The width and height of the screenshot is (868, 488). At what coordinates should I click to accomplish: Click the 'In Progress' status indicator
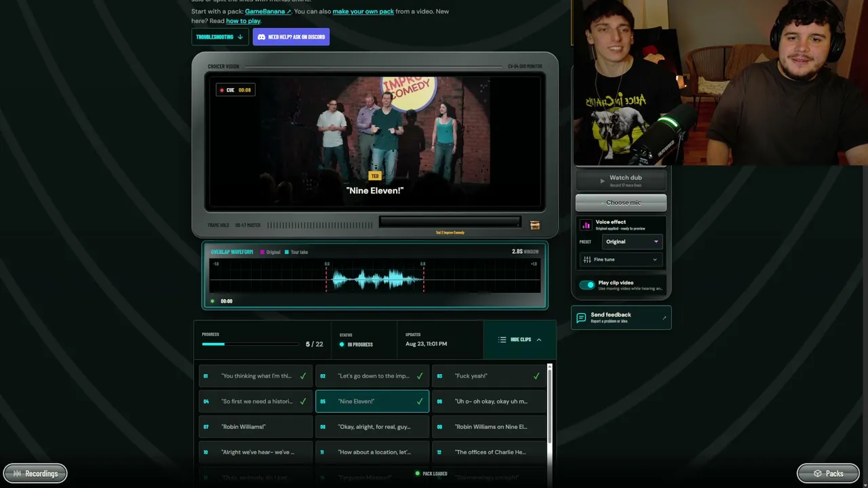(x=356, y=344)
